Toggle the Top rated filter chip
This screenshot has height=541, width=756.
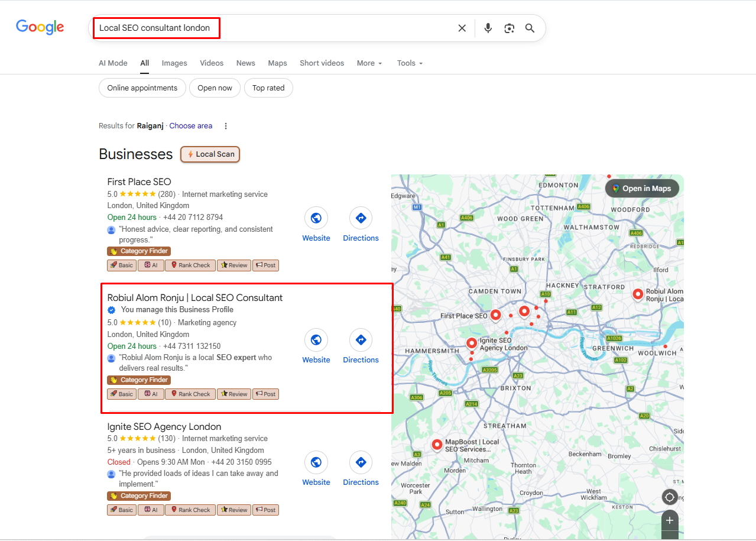pyautogui.click(x=268, y=88)
